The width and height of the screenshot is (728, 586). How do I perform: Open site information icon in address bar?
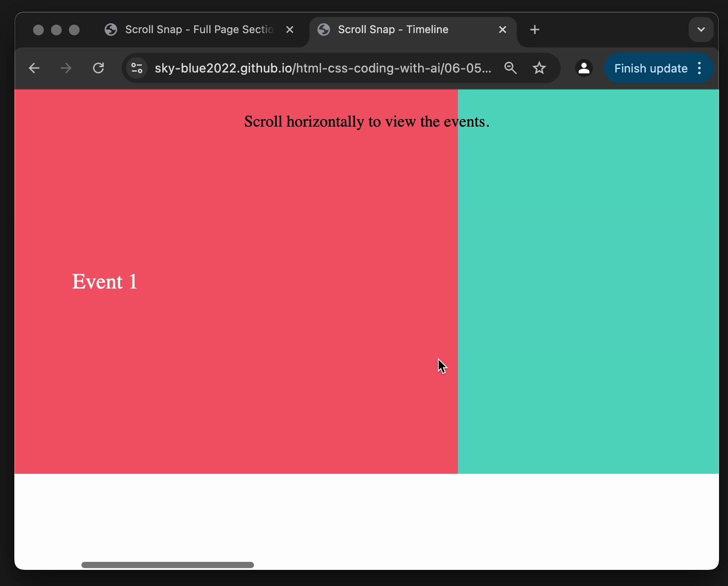(x=137, y=68)
